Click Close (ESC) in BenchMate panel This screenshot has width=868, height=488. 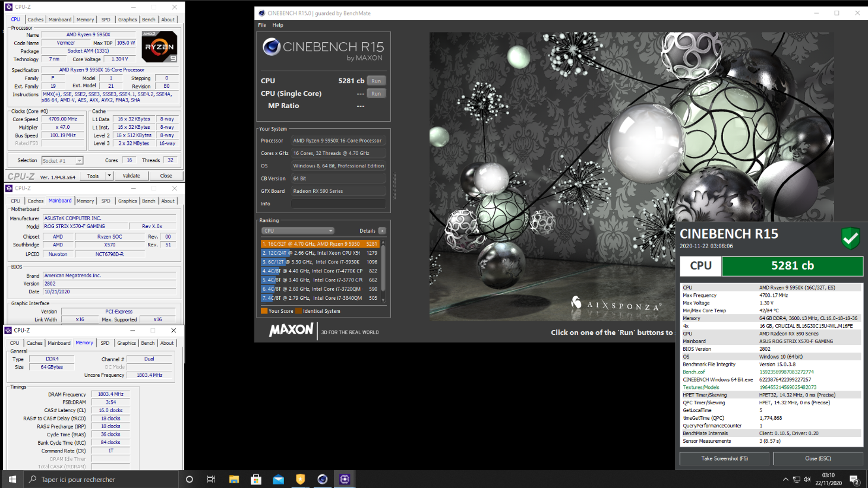(818, 458)
